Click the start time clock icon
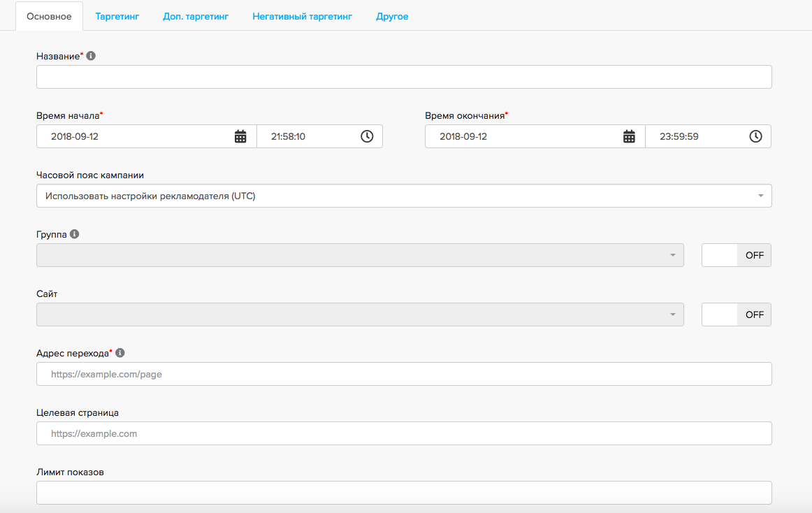Screen dimensions: 812x513 (x=367, y=136)
